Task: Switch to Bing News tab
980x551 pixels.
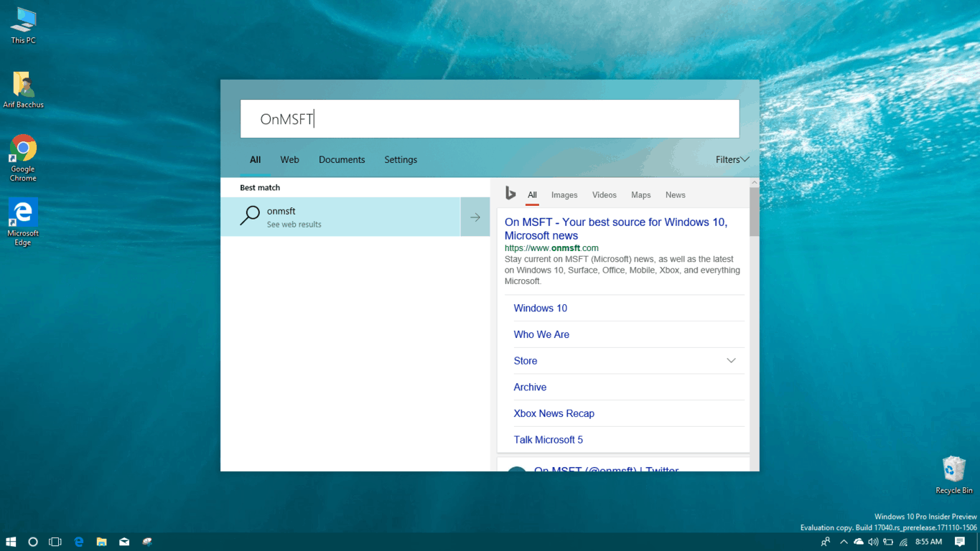Action: tap(676, 195)
